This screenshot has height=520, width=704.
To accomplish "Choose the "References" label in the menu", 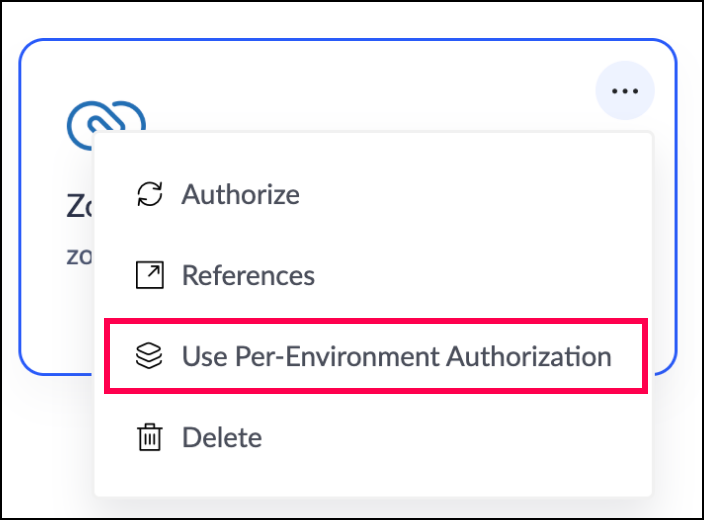I will pyautogui.click(x=248, y=275).
